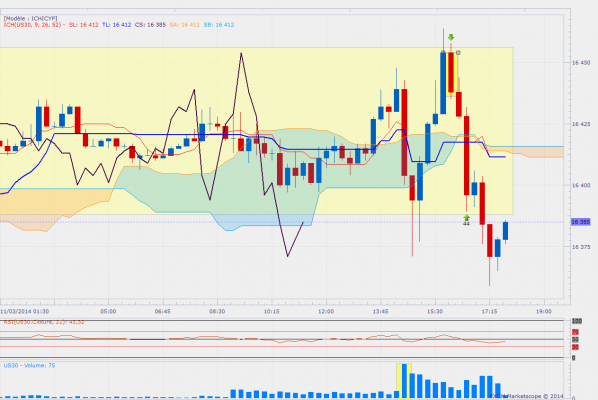Open the US30 - Volume: 75 label

click(x=29, y=365)
